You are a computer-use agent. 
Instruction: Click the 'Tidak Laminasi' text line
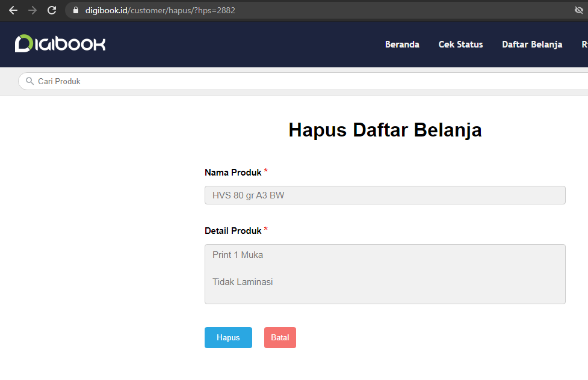243,282
